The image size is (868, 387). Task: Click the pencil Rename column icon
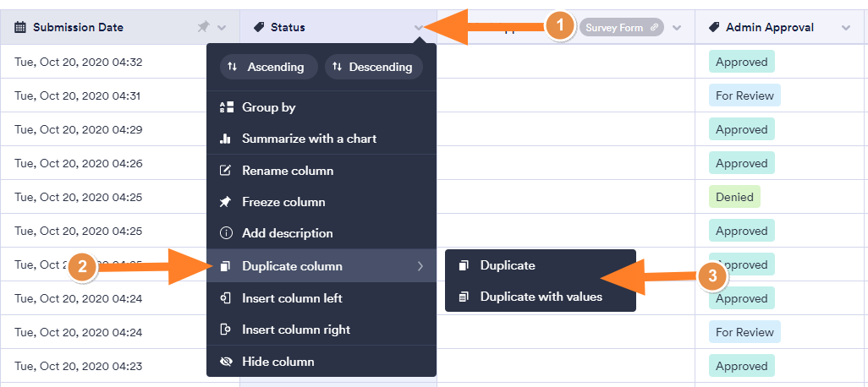[x=226, y=171]
